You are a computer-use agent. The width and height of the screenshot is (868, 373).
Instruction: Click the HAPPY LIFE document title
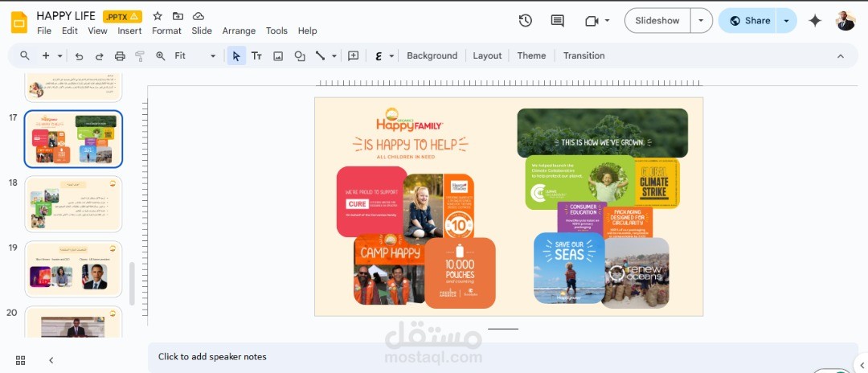(x=66, y=16)
